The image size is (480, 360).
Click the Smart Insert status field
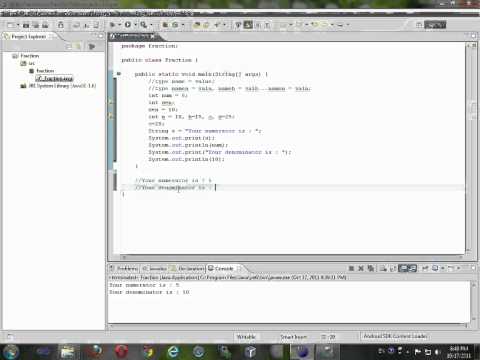293,337
